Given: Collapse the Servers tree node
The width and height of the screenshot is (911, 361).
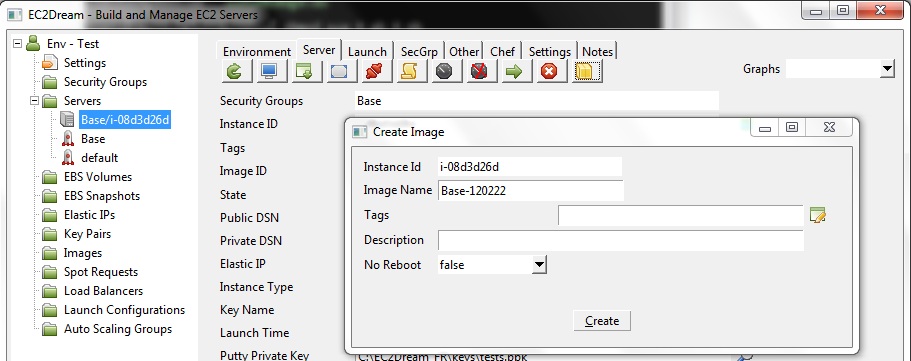Looking at the screenshot, I should pos(34,101).
